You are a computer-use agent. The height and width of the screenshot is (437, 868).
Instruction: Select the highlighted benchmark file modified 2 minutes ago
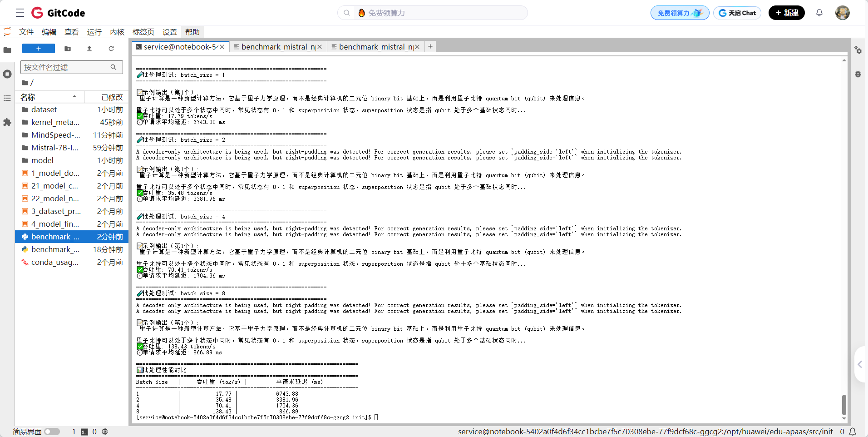pyautogui.click(x=73, y=237)
